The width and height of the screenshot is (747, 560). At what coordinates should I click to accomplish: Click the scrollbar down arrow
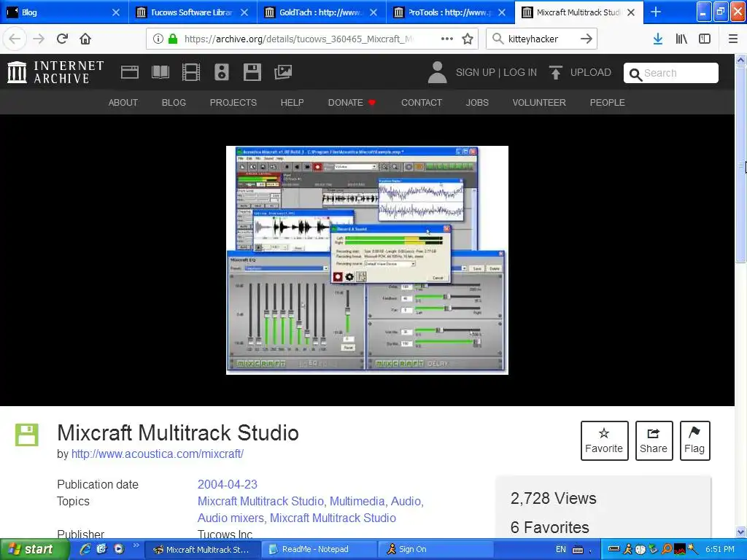[x=740, y=532]
